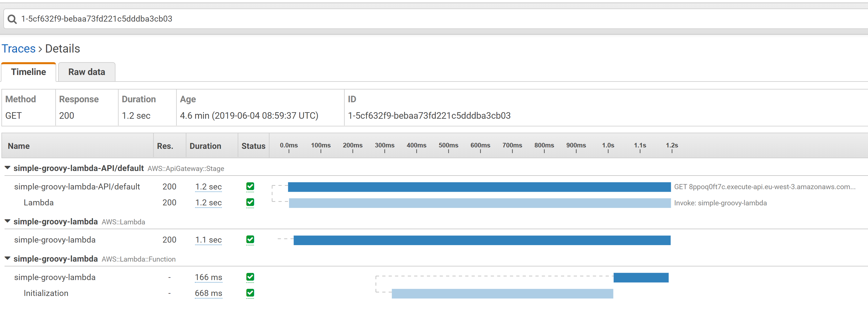
Task: Select the 166 ms function timeline bar
Action: [641, 277]
